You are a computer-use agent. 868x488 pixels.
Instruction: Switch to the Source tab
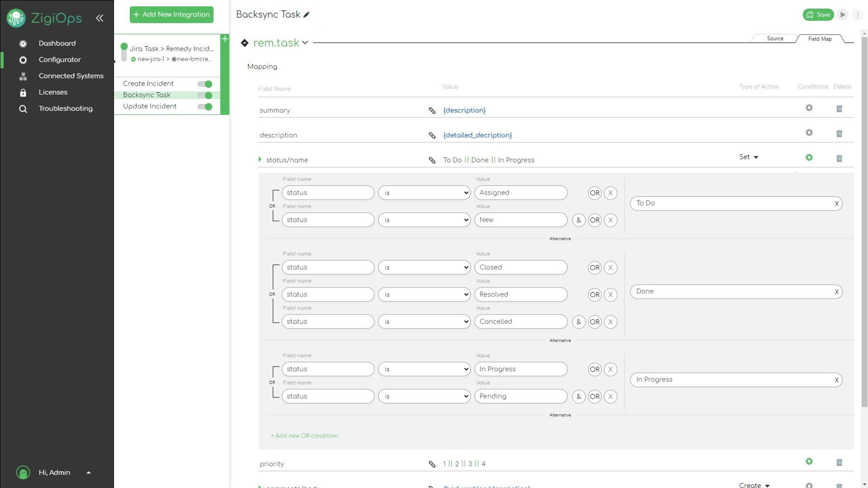[774, 38]
